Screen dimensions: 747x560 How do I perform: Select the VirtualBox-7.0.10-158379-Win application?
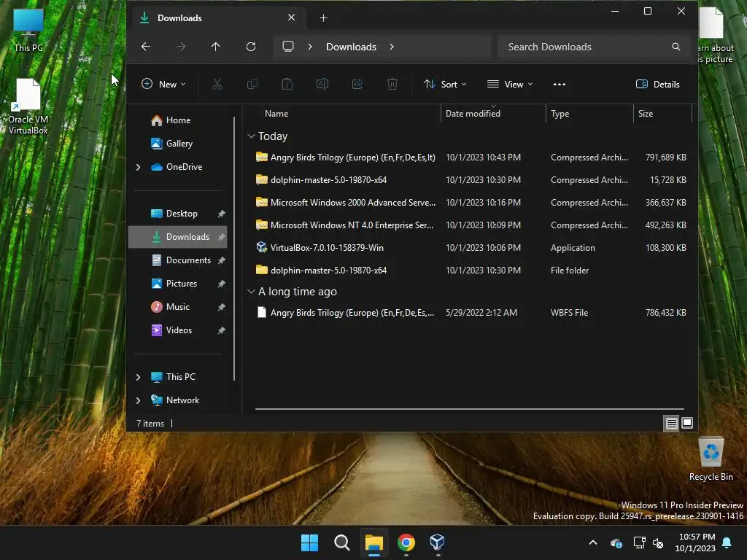tap(471, 248)
